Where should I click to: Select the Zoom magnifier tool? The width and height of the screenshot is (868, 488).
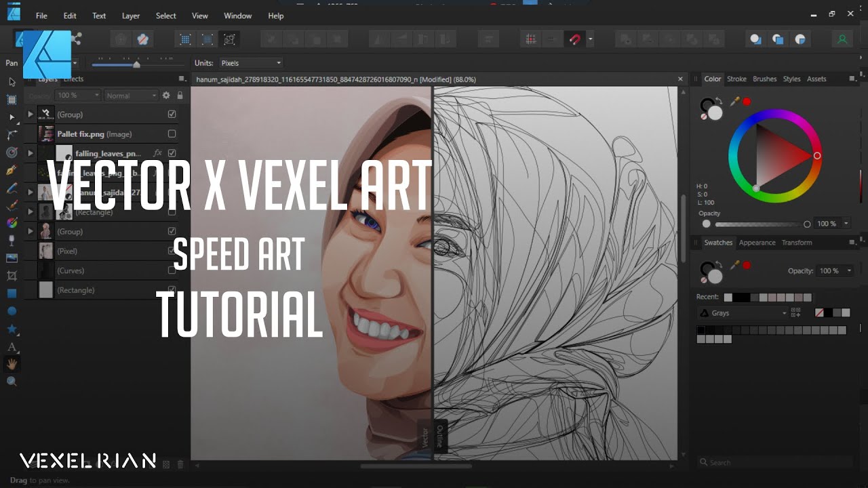click(x=12, y=382)
